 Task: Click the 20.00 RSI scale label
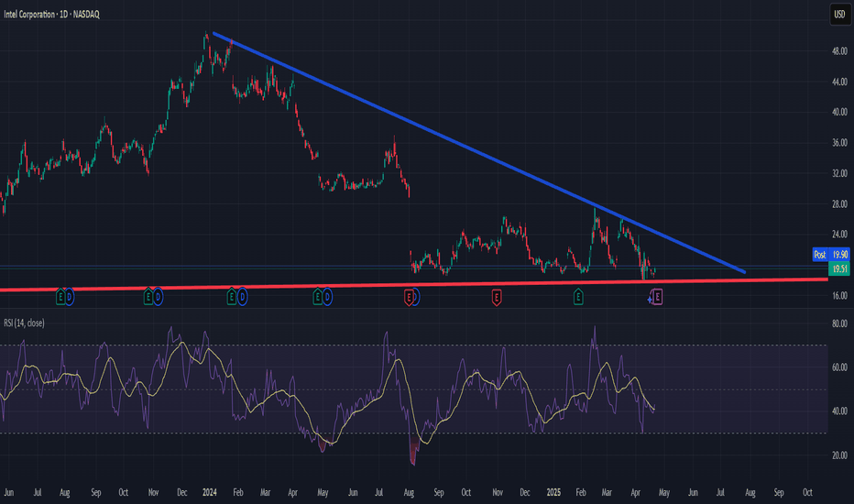tap(839, 455)
